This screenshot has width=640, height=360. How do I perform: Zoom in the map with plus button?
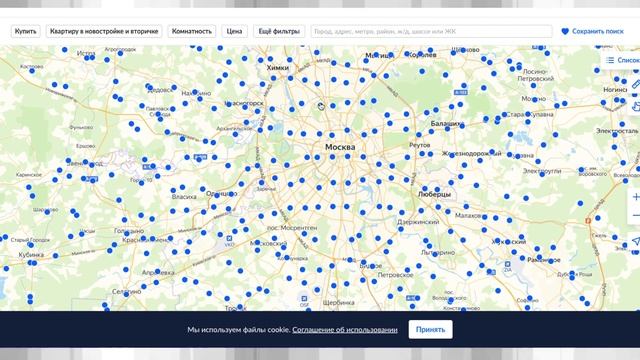pyautogui.click(x=635, y=197)
